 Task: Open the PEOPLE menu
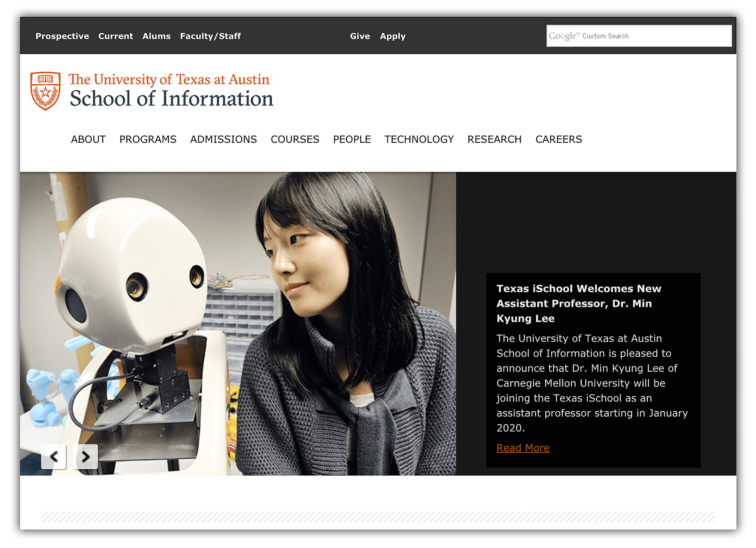coord(352,139)
